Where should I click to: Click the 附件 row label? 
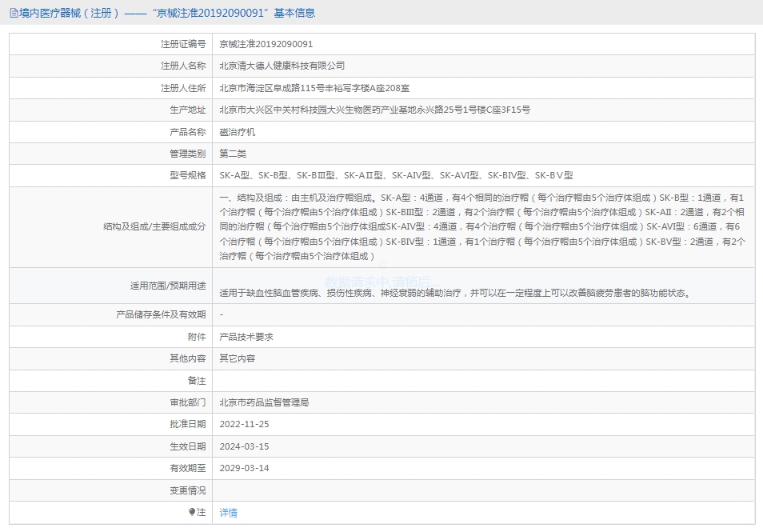pos(197,337)
